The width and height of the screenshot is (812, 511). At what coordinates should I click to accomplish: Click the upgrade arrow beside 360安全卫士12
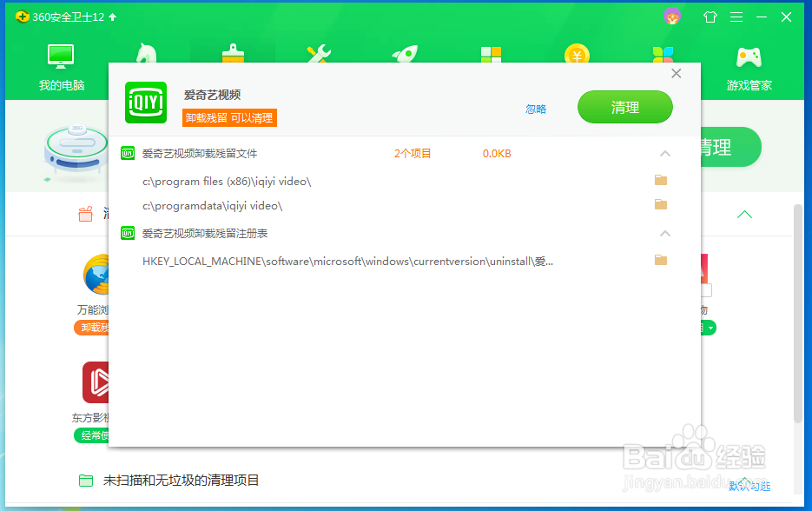point(112,17)
